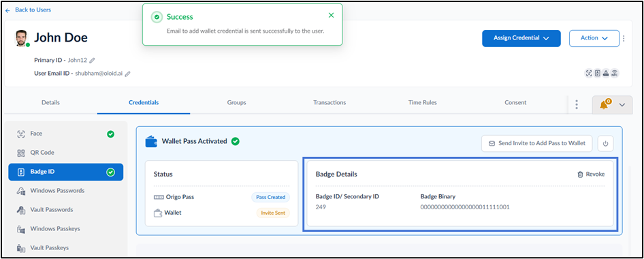Go back via the Back to Users link
The width and height of the screenshot is (644, 259).
(28, 10)
